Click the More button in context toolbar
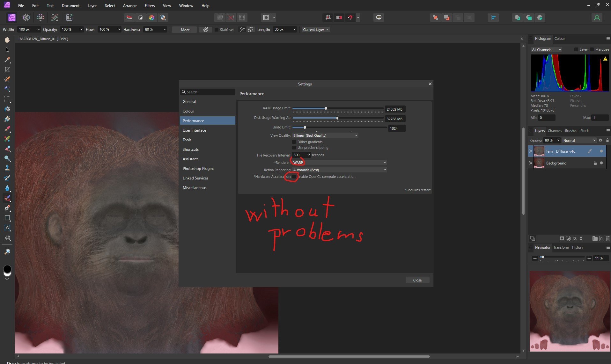This screenshot has height=364, width=611. pyautogui.click(x=185, y=30)
